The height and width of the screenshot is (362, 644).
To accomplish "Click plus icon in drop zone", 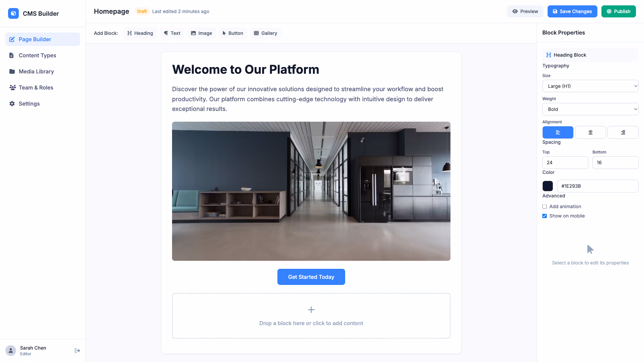I will click(x=311, y=310).
